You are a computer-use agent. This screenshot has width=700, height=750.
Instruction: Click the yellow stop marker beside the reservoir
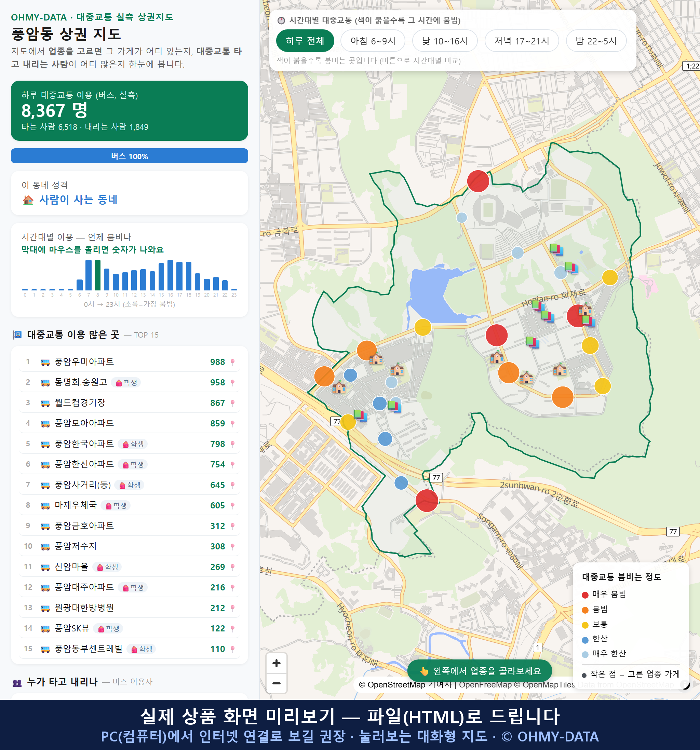pyautogui.click(x=423, y=327)
